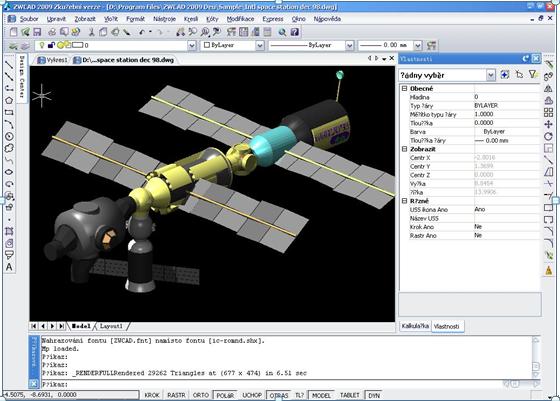This screenshot has width=560, height=401.
Task: Open the linetype ByLayer dropdown
Action: point(350,45)
